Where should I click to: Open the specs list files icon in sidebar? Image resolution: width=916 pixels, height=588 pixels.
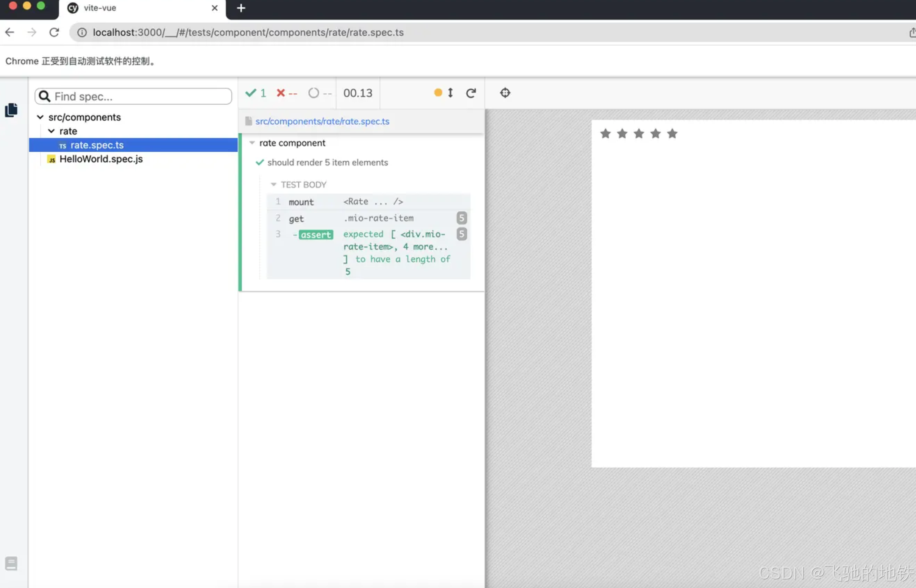tap(11, 110)
